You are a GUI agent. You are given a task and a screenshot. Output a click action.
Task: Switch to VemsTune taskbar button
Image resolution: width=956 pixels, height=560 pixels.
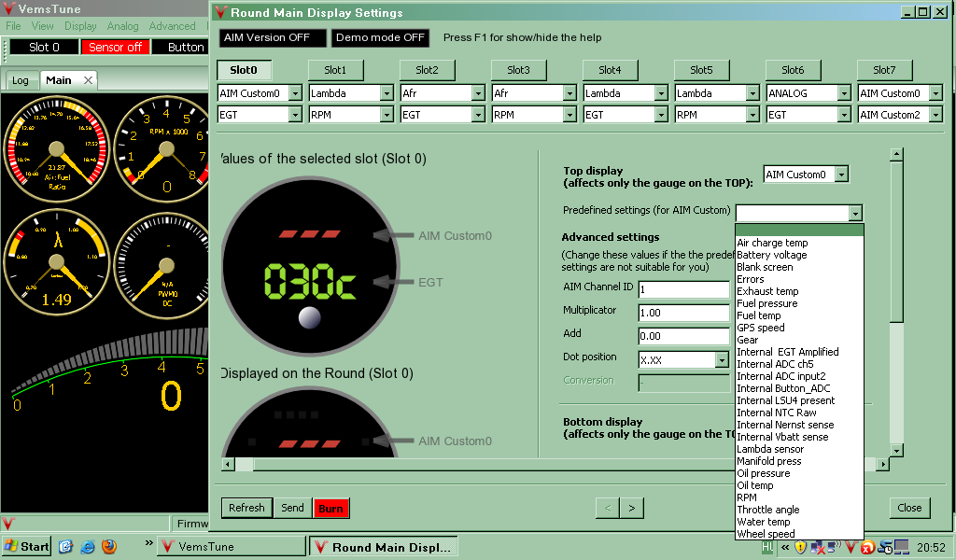232,547
